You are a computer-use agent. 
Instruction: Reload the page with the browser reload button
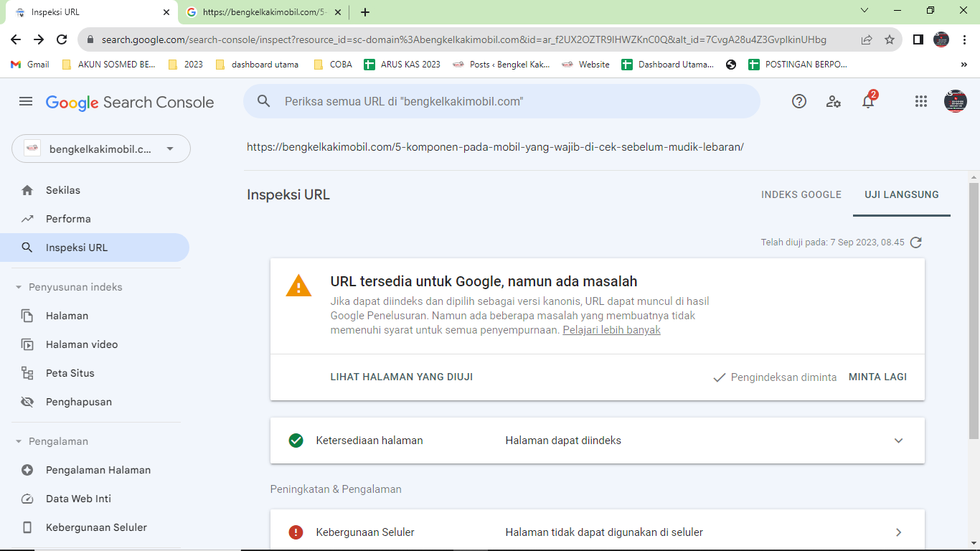[x=62, y=39]
